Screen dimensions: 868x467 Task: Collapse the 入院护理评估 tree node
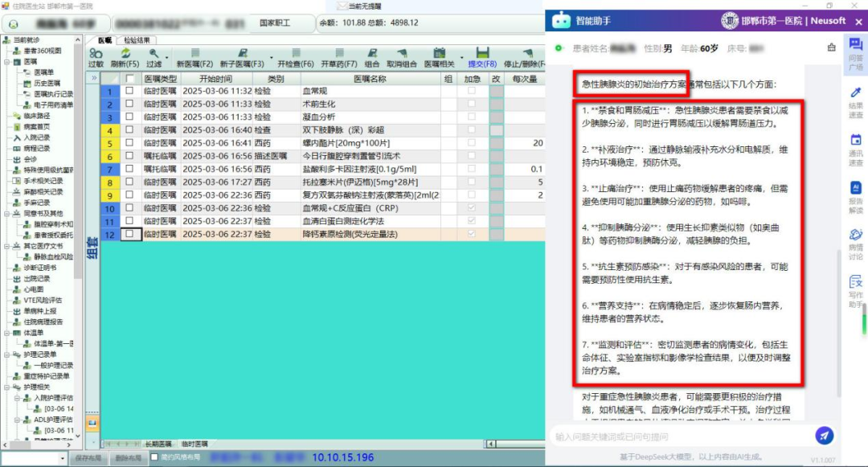(x=17, y=397)
